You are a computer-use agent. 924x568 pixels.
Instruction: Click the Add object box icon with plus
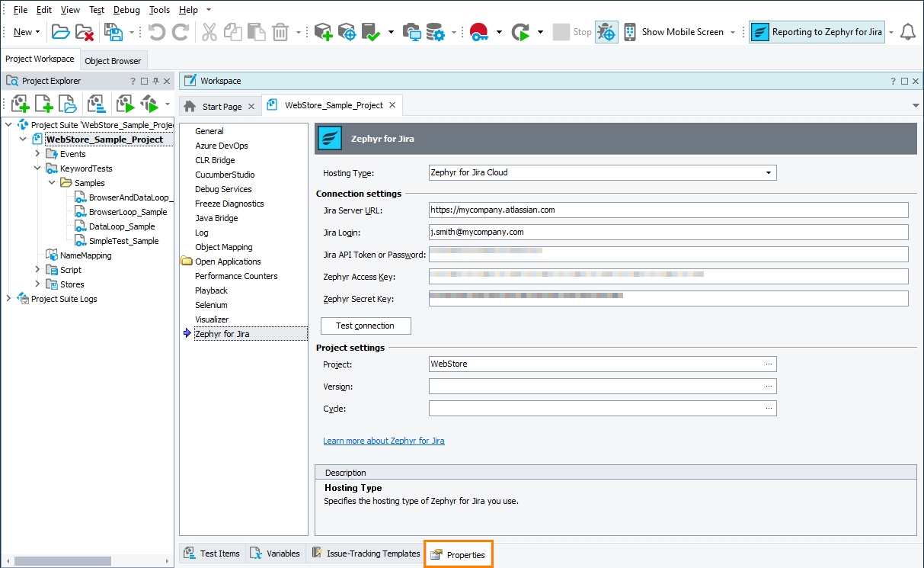324,32
